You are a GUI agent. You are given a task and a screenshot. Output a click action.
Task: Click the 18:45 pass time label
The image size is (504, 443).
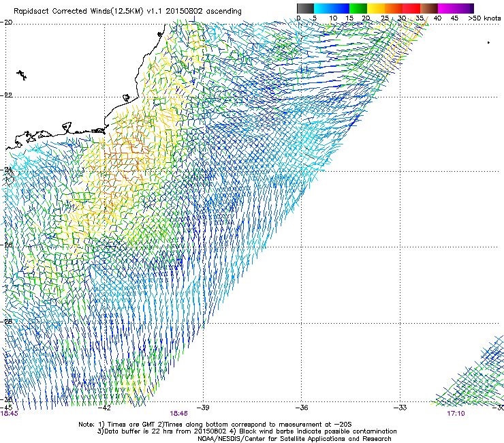[x=10, y=414]
